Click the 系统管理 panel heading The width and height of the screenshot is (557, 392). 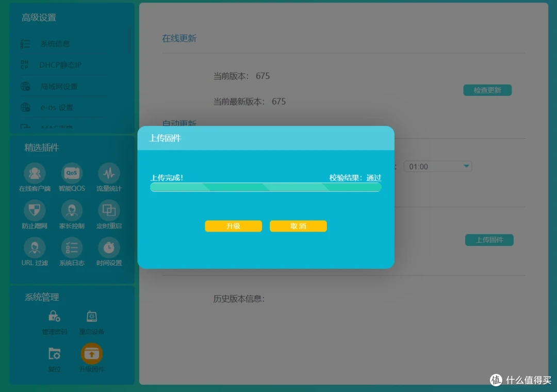[42, 297]
